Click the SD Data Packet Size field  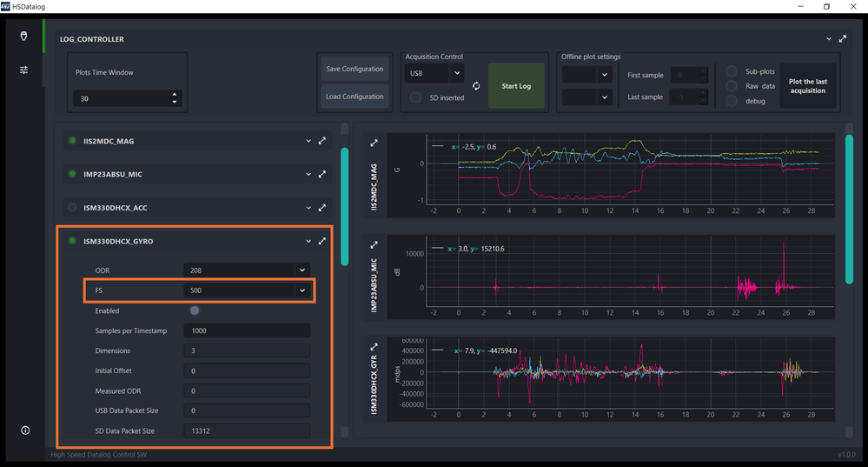click(x=247, y=430)
